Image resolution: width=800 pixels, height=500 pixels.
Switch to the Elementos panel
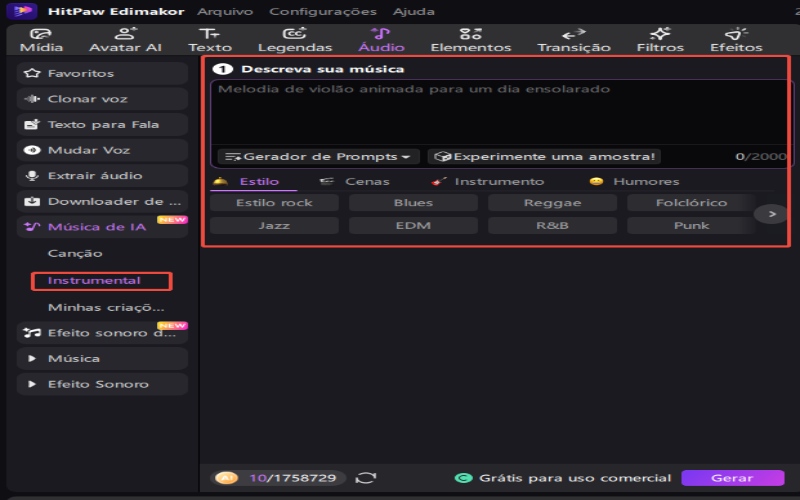471,40
